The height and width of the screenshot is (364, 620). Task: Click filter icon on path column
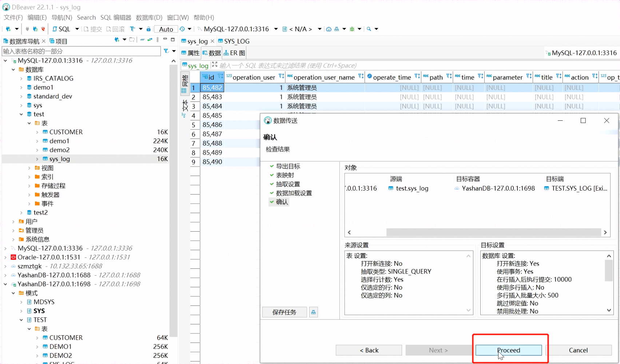tap(449, 76)
